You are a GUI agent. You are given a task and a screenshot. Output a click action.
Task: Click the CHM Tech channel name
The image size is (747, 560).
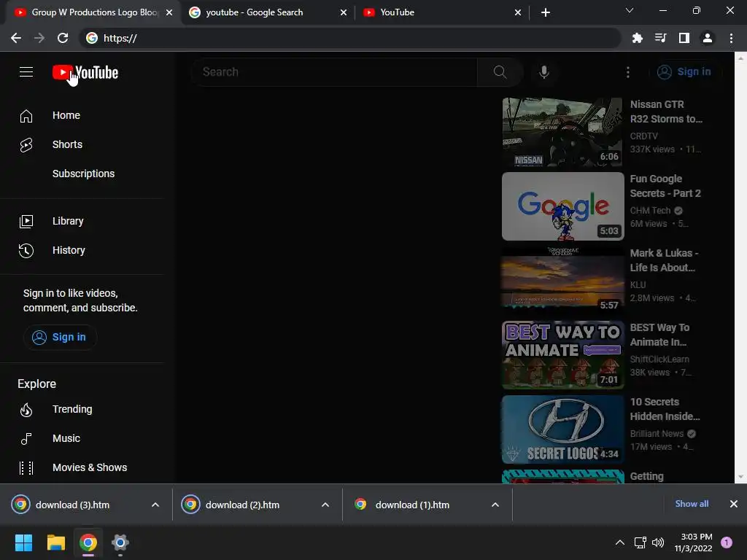650,211
